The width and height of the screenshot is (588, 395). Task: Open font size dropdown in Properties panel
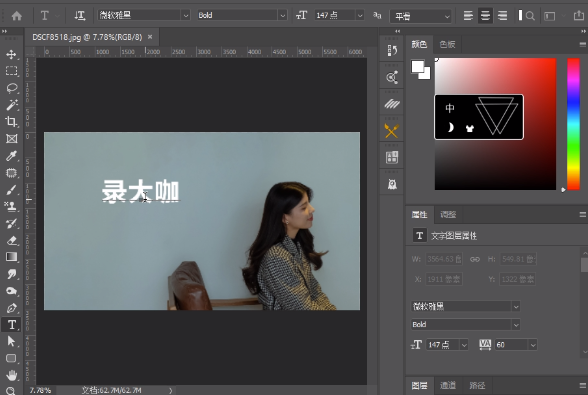click(x=464, y=345)
